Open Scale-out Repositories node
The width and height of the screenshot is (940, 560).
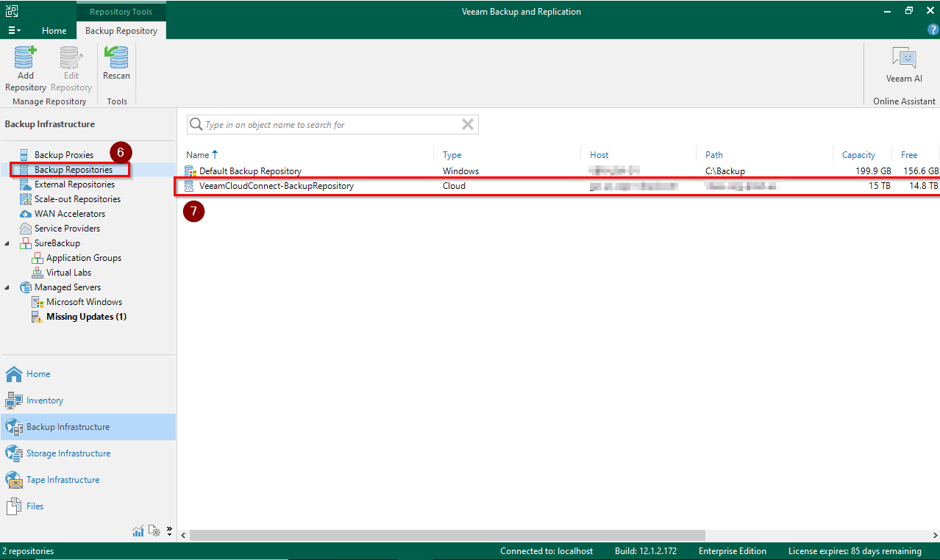coord(77,199)
